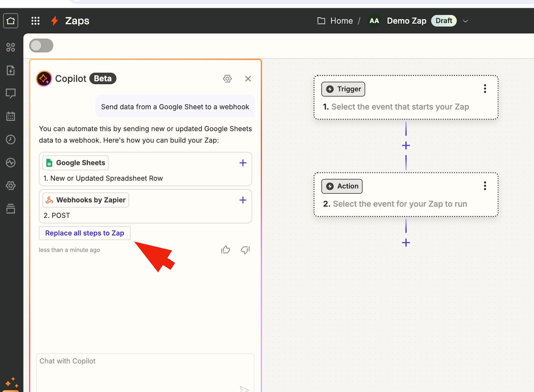Close the Copilot panel

click(248, 79)
